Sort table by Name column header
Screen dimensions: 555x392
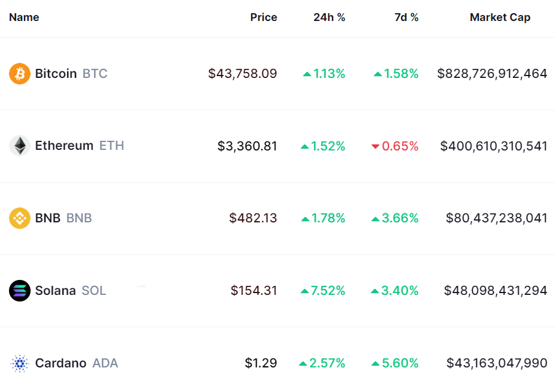(24, 17)
